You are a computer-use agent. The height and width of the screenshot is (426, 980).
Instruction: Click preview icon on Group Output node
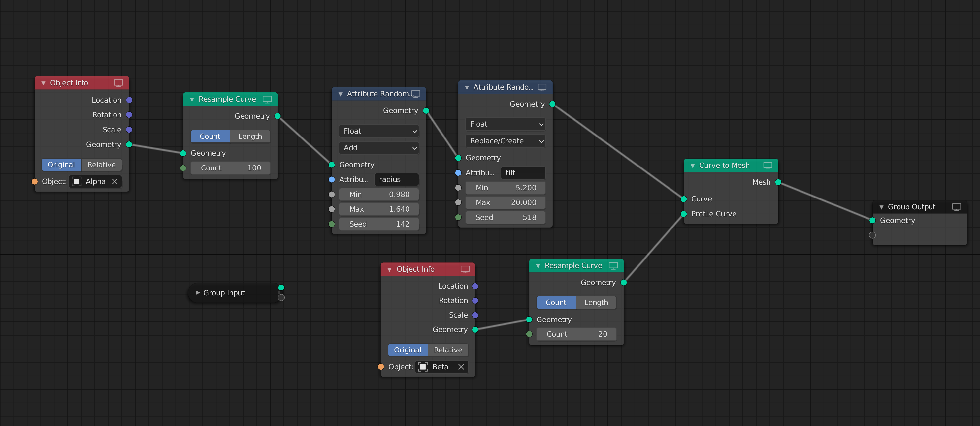[957, 207]
